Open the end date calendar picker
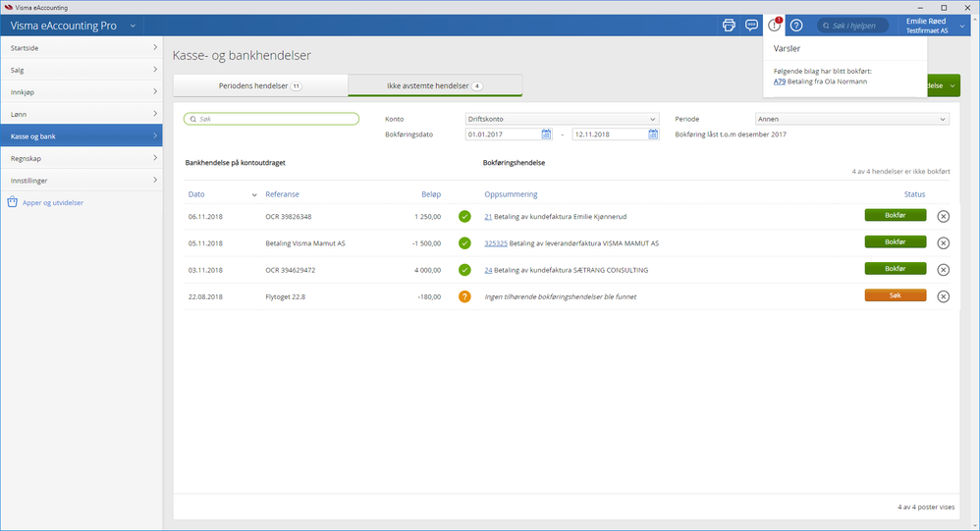 pyautogui.click(x=653, y=134)
